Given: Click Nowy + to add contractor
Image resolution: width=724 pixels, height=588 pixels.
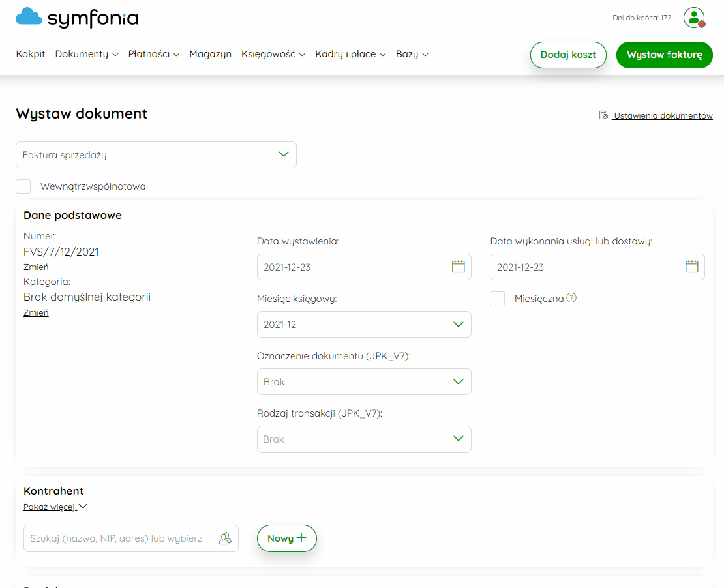Looking at the screenshot, I should (x=287, y=538).
